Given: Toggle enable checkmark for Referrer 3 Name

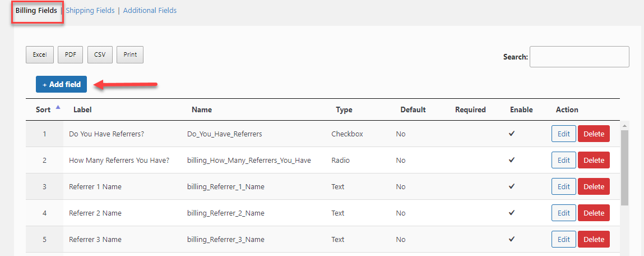Looking at the screenshot, I should point(511,239).
